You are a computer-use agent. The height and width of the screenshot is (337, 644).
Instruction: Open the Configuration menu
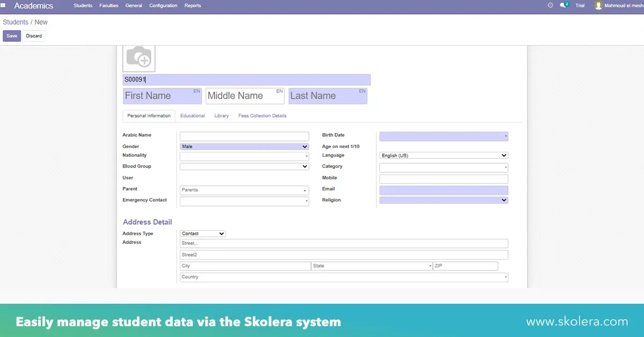[163, 5]
